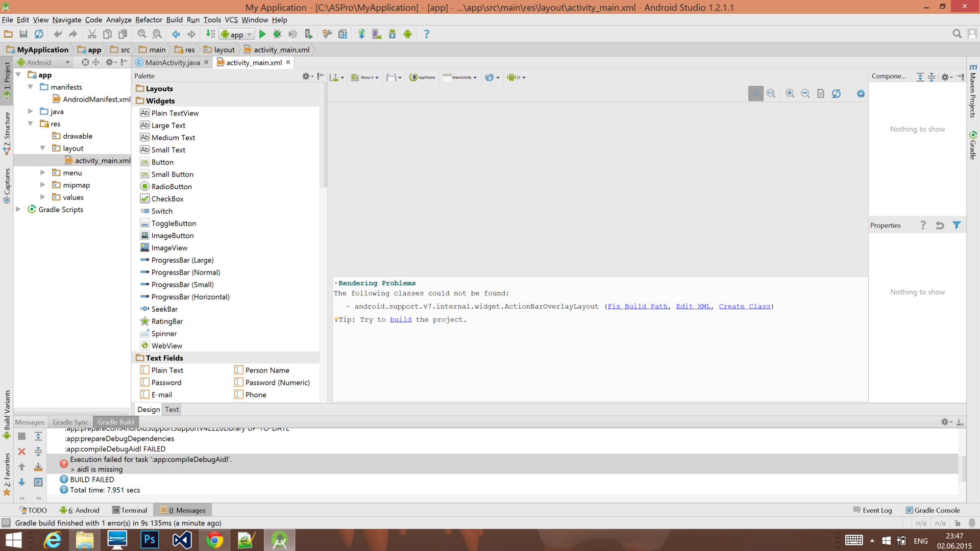
Task: Click the Edit XML link
Action: (693, 306)
